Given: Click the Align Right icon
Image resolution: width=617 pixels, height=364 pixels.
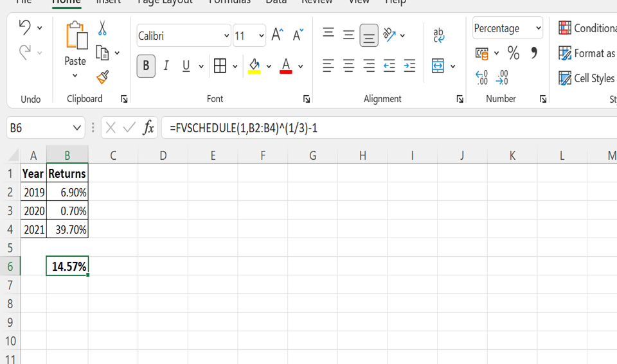Looking at the screenshot, I should pyautogui.click(x=369, y=65).
